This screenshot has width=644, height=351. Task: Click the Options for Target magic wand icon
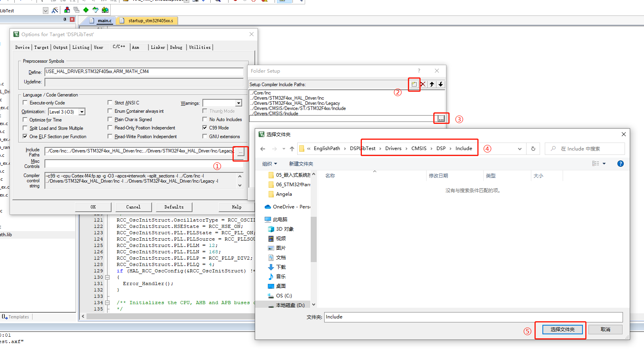click(55, 10)
